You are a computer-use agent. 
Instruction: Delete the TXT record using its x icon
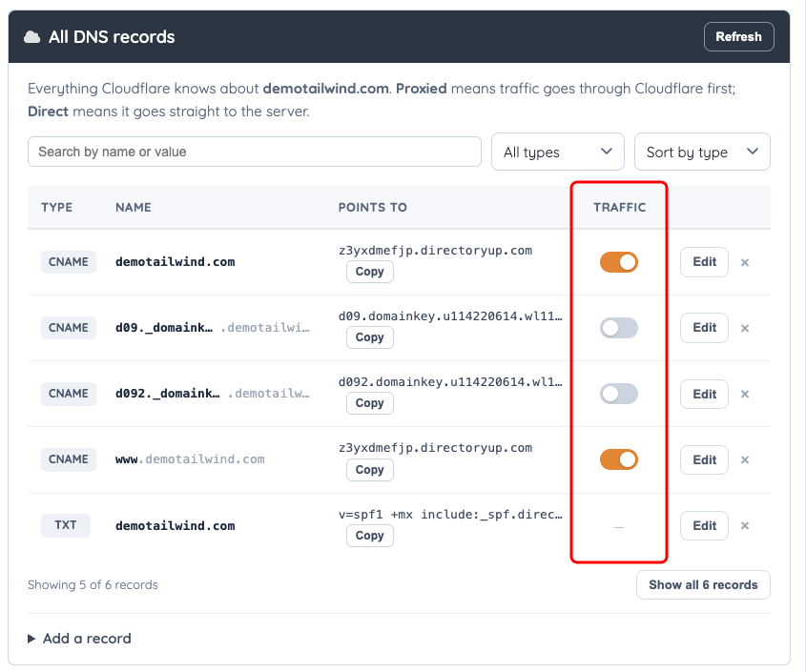745,525
